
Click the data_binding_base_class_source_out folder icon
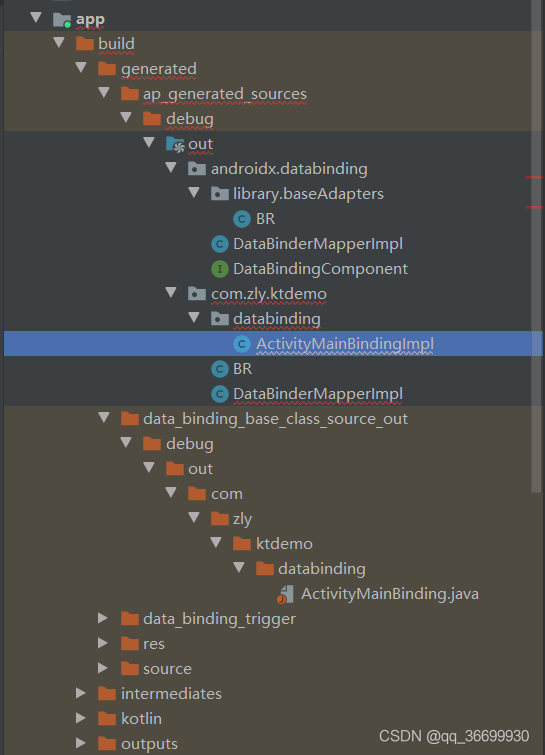130,418
